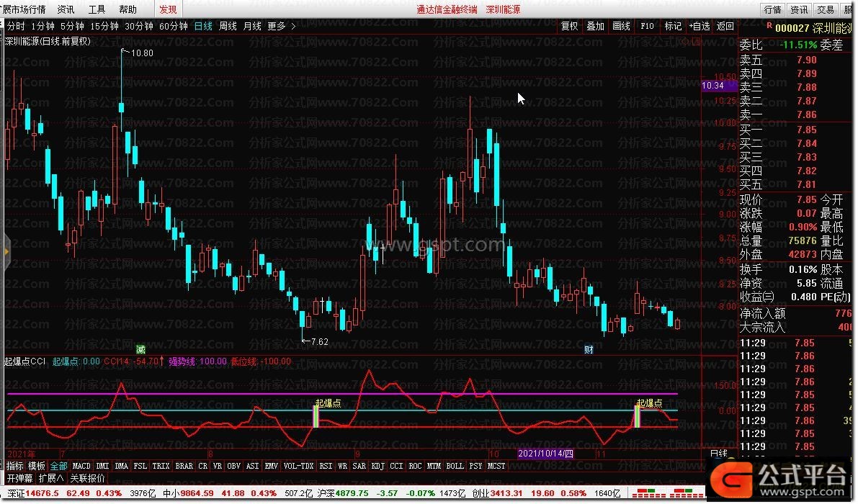Select the BRAR indicator

[x=184, y=467]
